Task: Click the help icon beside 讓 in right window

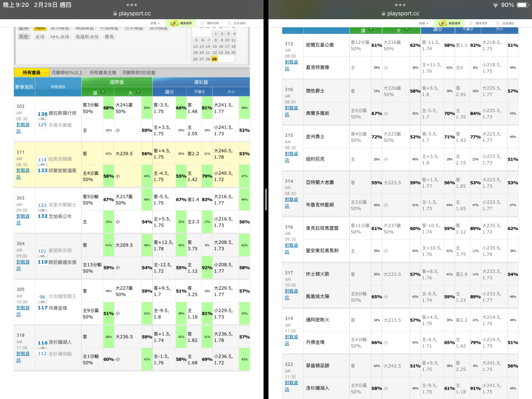Action: (x=371, y=30)
